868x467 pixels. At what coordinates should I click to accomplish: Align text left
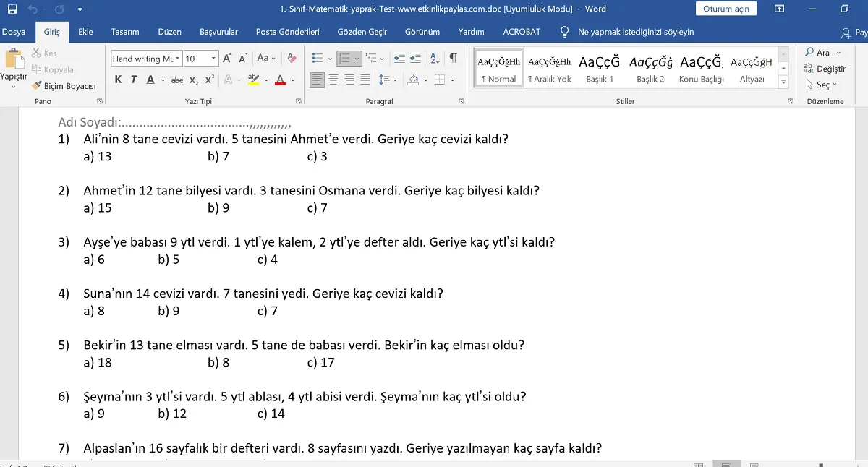tap(318, 80)
